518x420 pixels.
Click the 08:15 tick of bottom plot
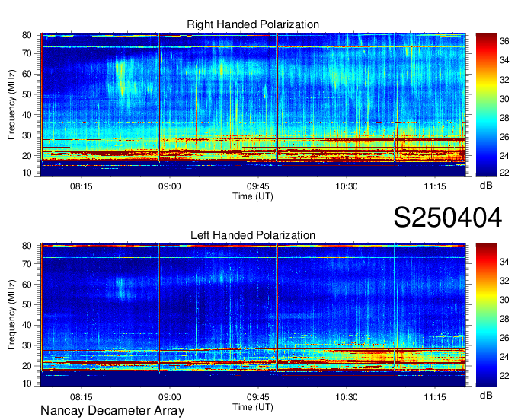point(82,397)
